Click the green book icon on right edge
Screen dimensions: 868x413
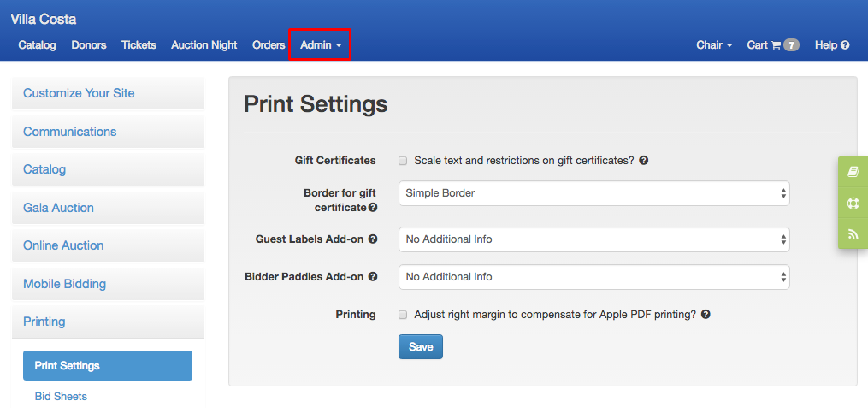[x=853, y=172]
